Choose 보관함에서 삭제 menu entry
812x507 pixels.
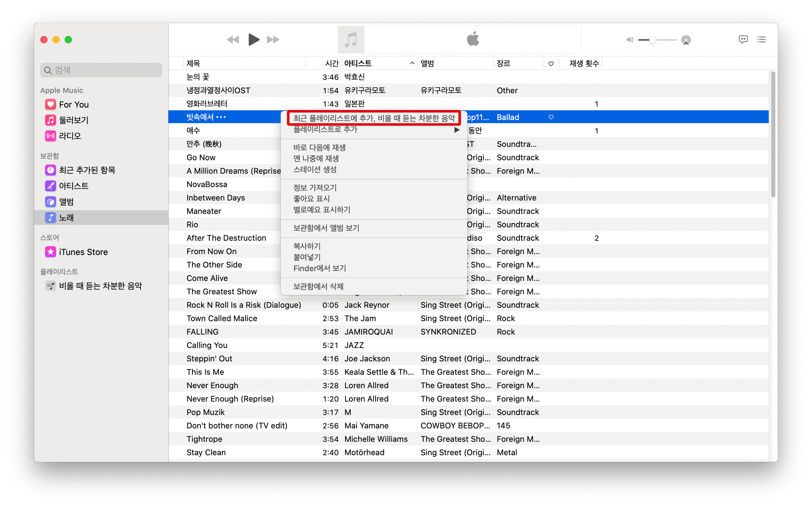pos(318,286)
